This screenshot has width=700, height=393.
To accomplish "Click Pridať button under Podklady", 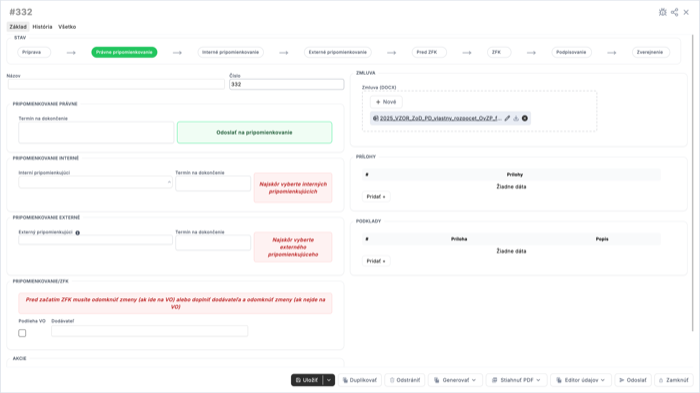I will click(x=376, y=261).
